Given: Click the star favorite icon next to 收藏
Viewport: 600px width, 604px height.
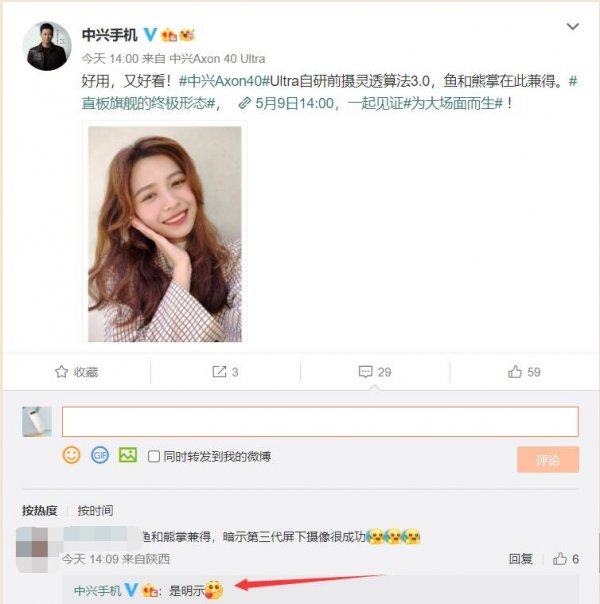Looking at the screenshot, I should coord(61,372).
